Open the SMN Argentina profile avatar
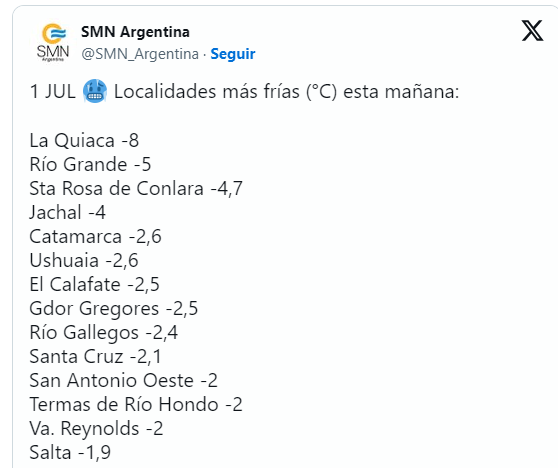 [x=53, y=43]
